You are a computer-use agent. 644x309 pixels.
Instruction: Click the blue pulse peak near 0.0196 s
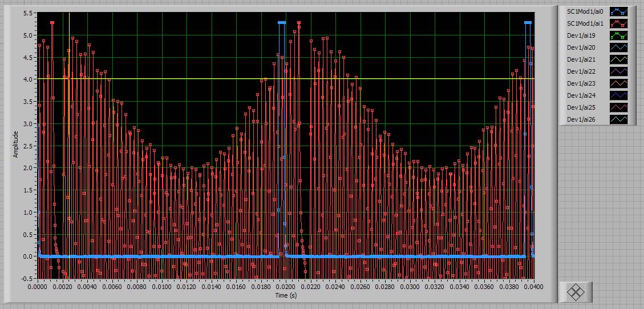[281, 23]
